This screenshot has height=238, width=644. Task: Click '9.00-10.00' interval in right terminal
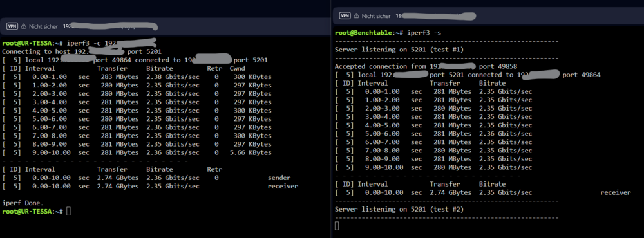point(384,167)
